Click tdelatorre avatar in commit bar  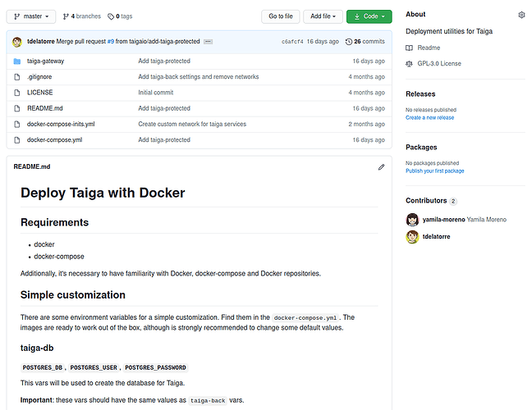(x=17, y=42)
